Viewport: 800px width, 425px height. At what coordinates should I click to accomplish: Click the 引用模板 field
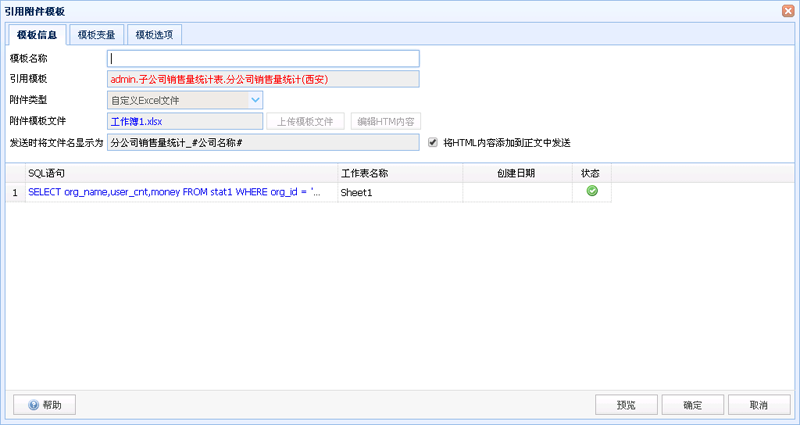tap(262, 79)
